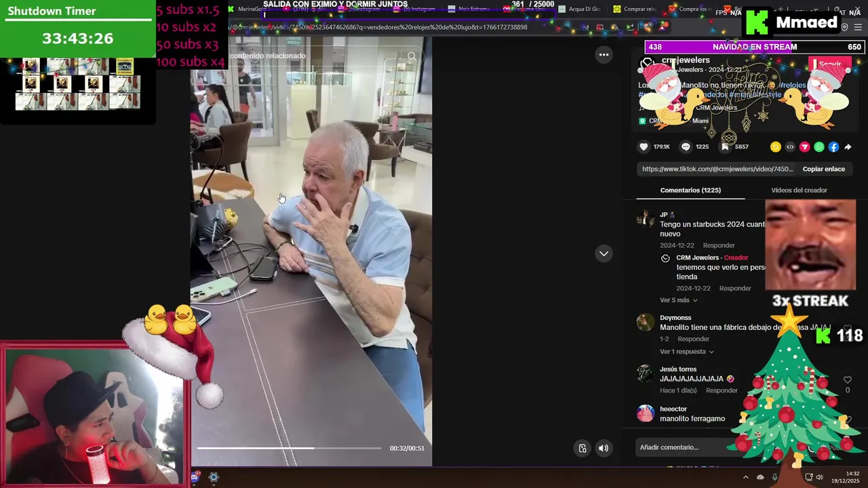Share the video via Facebook icon
Viewport: 868px width, 488px height.
[x=833, y=146]
